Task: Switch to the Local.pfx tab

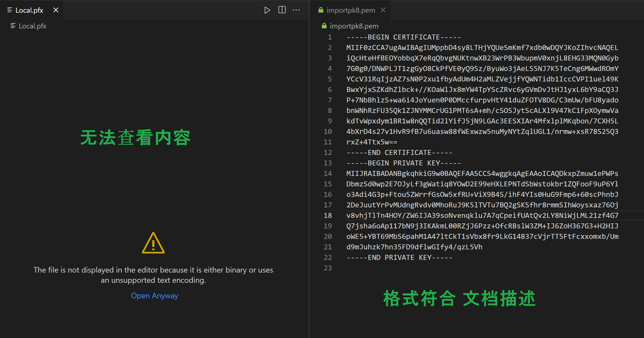Action: pyautogui.click(x=29, y=10)
